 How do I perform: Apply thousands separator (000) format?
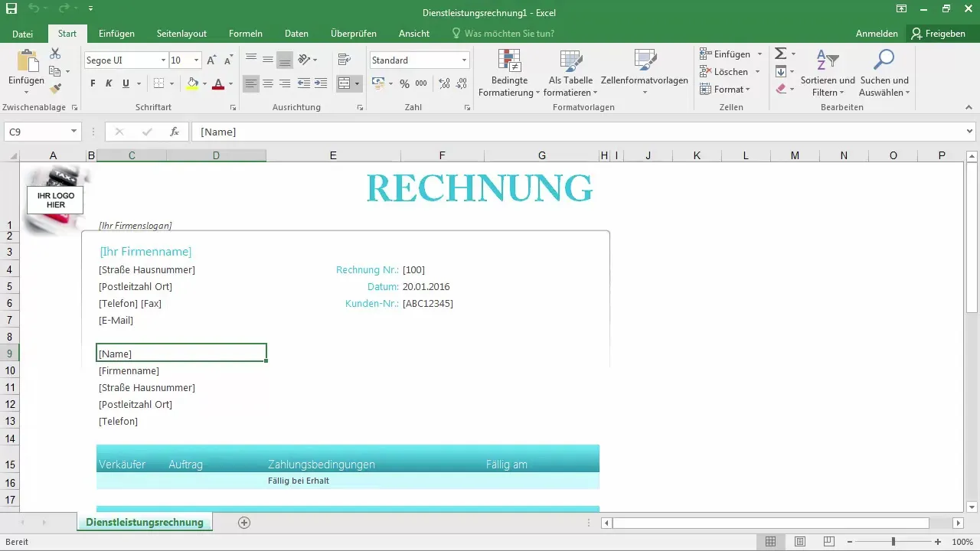(x=421, y=83)
